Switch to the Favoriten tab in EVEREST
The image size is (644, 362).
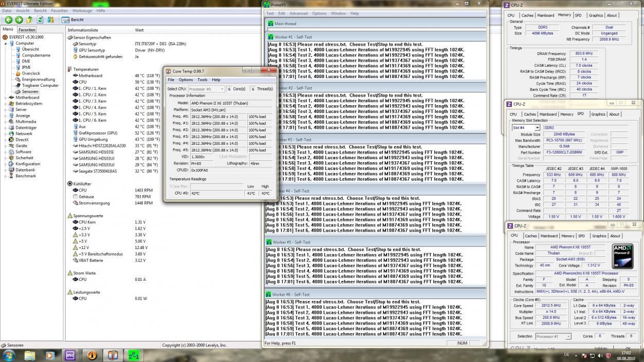click(x=27, y=30)
